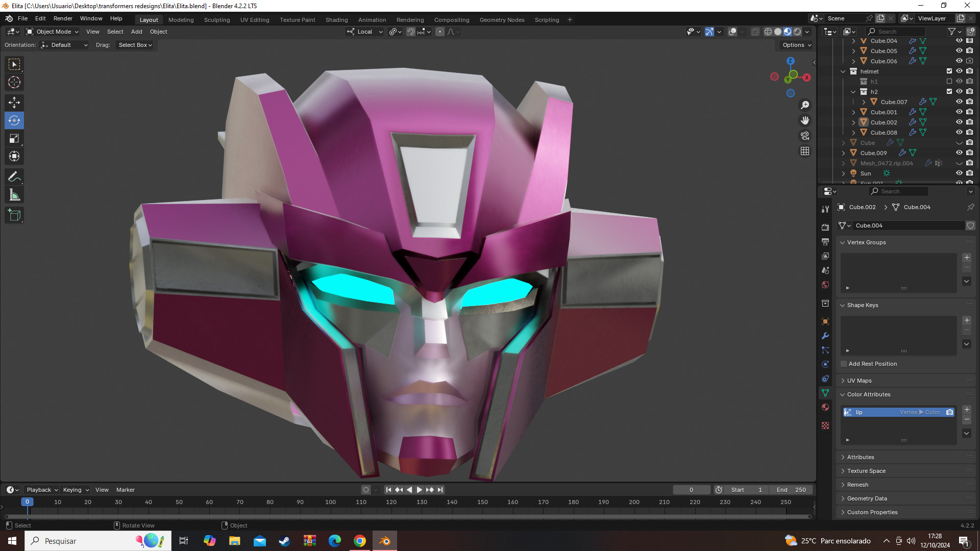Open the Modifiers wrench tab

(x=825, y=336)
